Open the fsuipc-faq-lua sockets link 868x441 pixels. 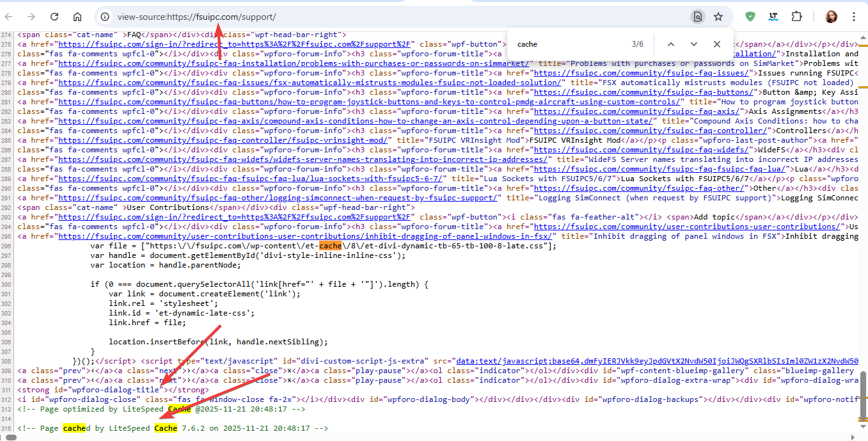(255, 179)
